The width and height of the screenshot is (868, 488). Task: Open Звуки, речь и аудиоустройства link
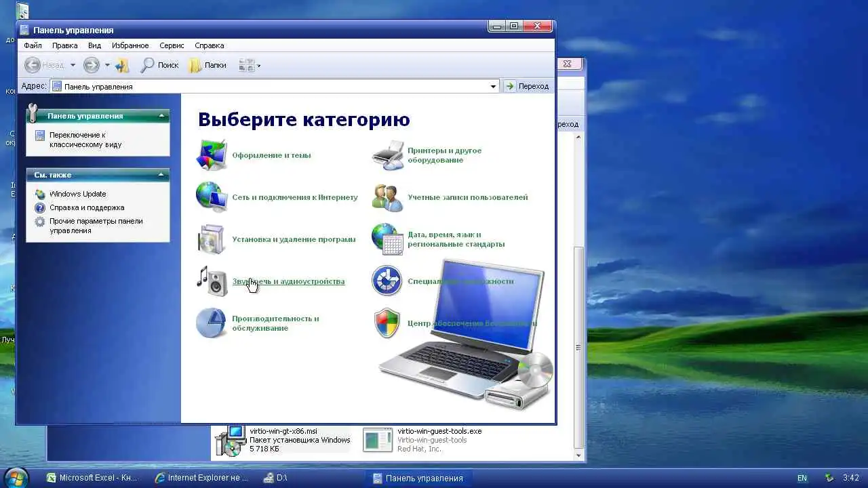[x=288, y=281]
